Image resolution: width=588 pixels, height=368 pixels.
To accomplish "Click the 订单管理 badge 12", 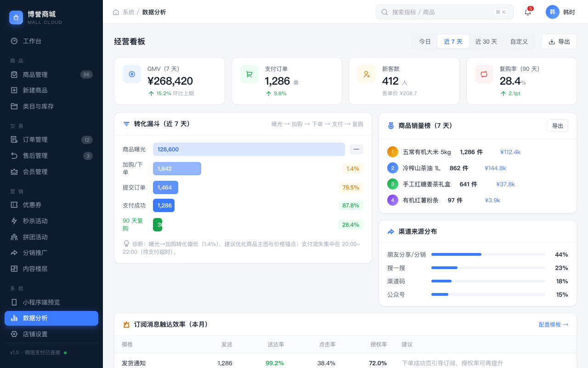I will (x=87, y=140).
